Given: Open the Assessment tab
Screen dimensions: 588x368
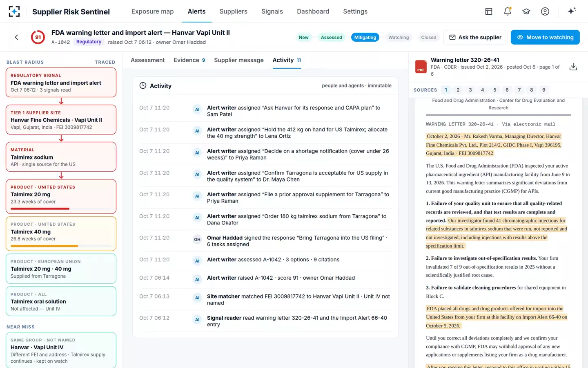Looking at the screenshot, I should (x=147, y=60).
